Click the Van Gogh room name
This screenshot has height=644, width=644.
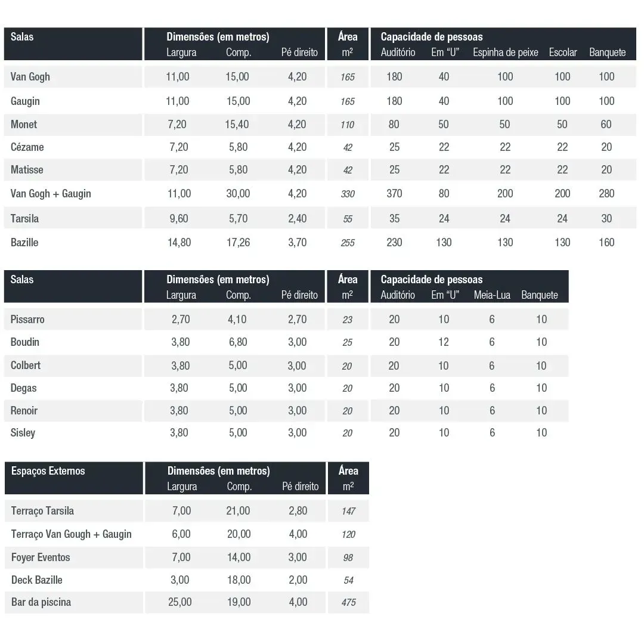30,77
